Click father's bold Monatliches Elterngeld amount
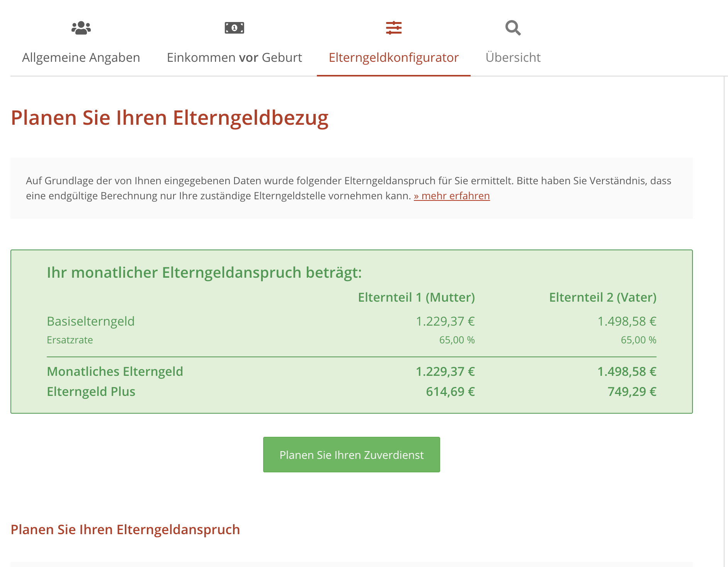The image size is (728, 567). [x=627, y=372]
